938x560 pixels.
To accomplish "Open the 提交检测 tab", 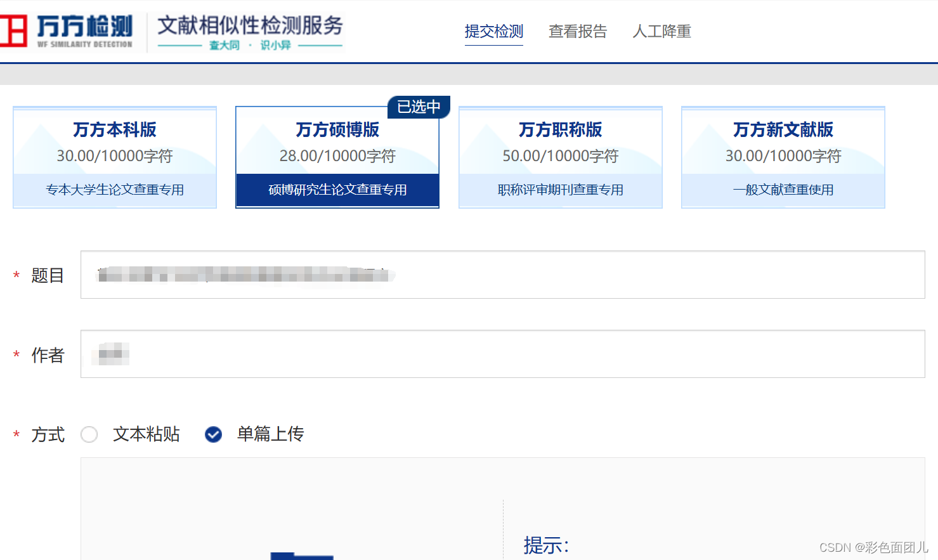I will coord(494,32).
